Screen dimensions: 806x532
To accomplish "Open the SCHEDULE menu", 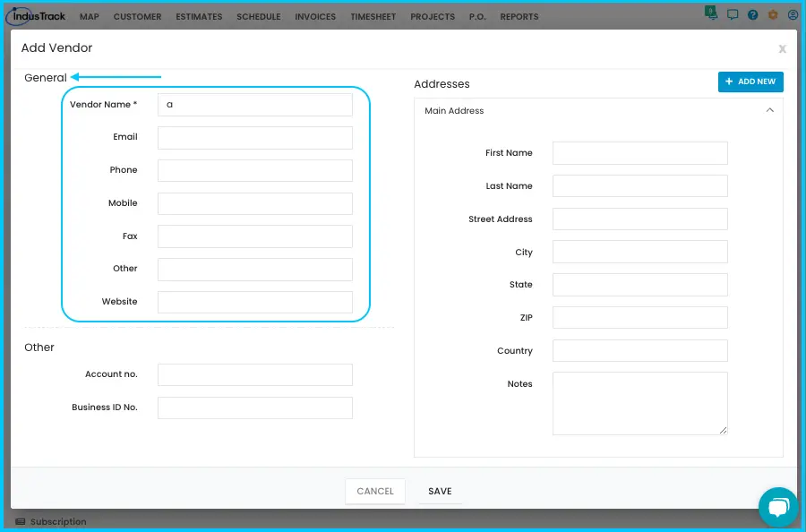I will pos(259,17).
